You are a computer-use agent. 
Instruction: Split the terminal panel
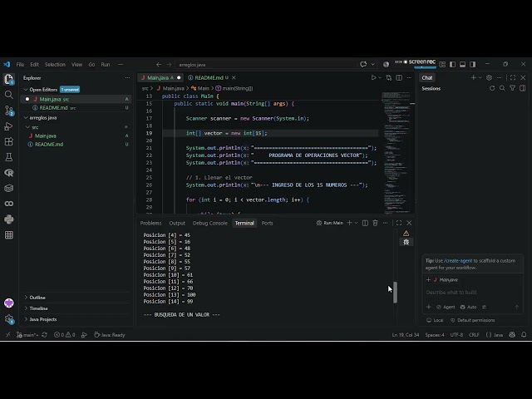point(365,223)
